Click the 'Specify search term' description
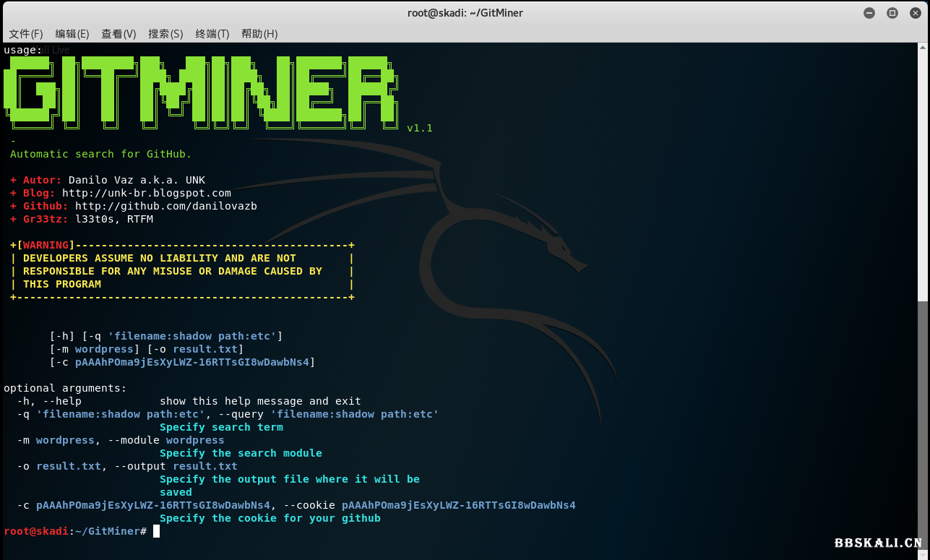930x560 pixels. [221, 427]
